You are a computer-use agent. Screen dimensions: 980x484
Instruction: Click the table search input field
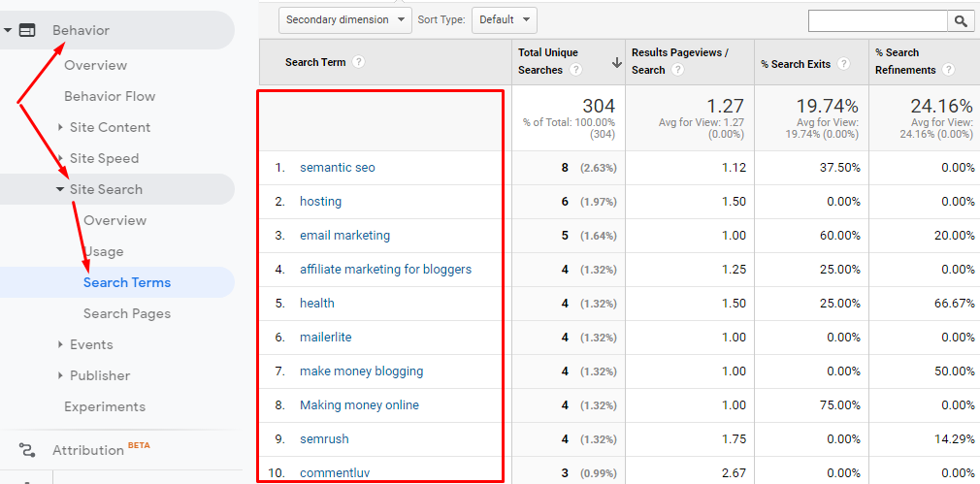[878, 21]
